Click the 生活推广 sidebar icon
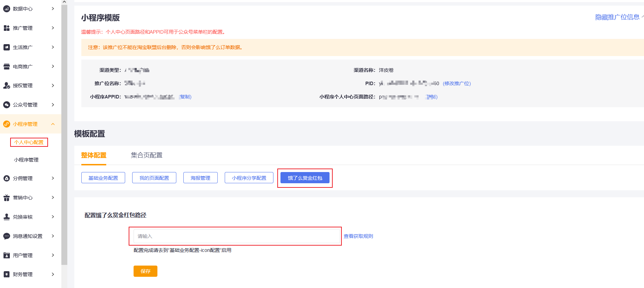 (6, 47)
